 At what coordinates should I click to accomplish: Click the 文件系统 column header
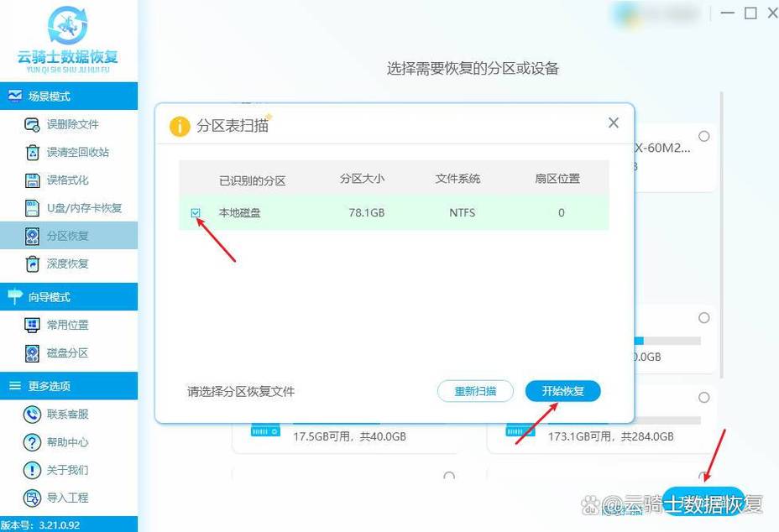pos(457,179)
